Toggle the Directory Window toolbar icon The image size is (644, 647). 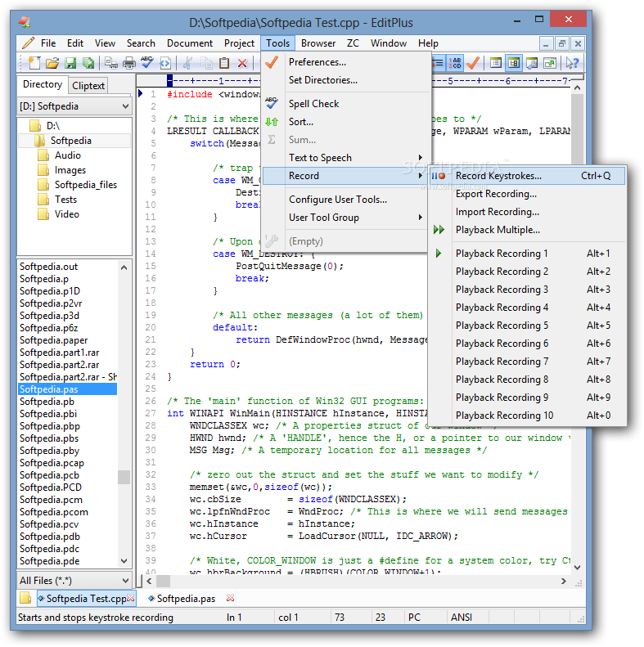click(514, 63)
